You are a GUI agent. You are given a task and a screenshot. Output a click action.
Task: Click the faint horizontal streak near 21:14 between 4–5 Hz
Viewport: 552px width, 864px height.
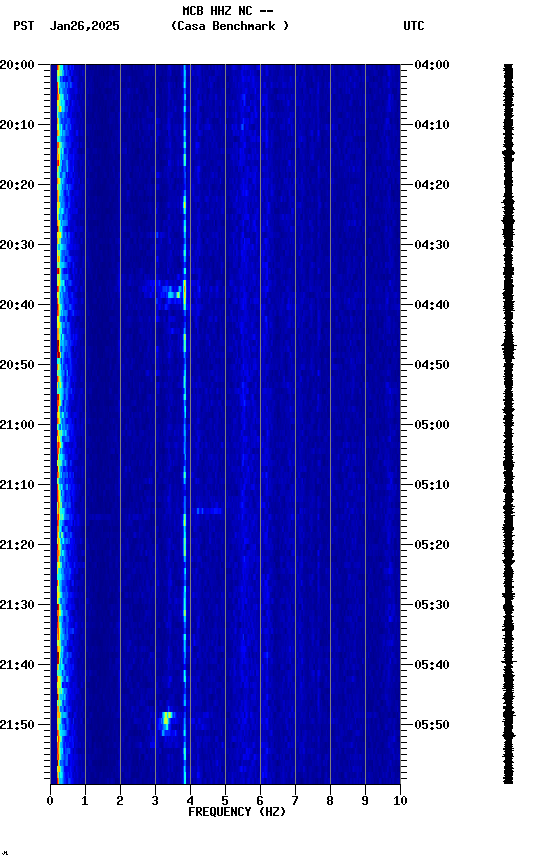coord(209,511)
